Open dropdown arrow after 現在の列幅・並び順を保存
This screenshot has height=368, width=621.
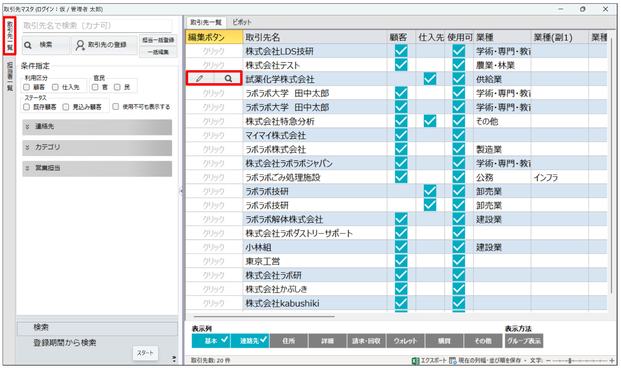click(525, 360)
